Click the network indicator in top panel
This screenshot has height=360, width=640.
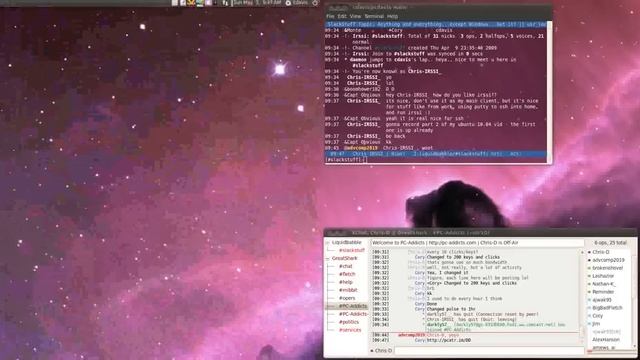(225, 3)
